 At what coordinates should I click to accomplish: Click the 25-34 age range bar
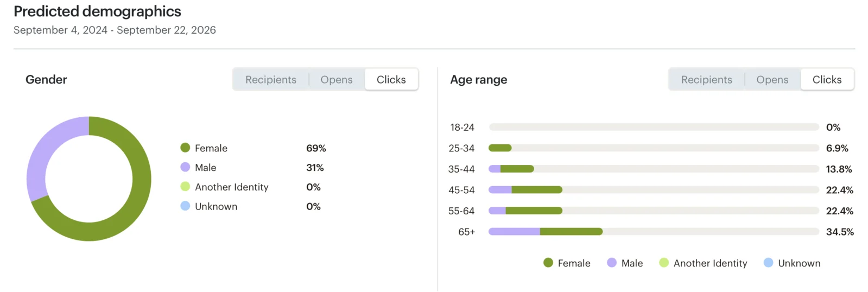tap(654, 148)
